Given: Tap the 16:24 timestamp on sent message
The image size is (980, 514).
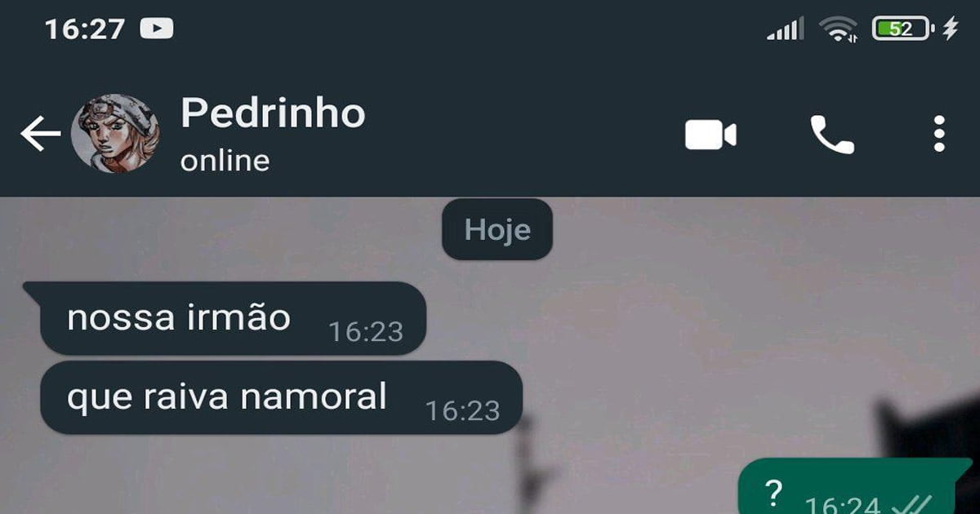Looking at the screenshot, I should tap(844, 505).
